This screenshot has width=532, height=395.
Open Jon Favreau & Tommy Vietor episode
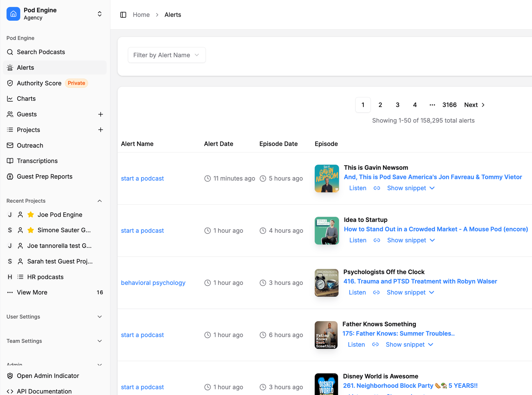433,177
